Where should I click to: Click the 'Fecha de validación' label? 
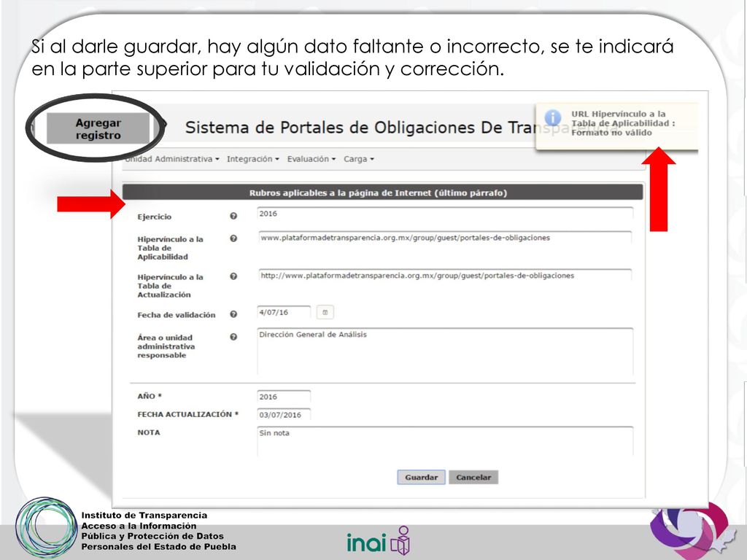click(177, 315)
